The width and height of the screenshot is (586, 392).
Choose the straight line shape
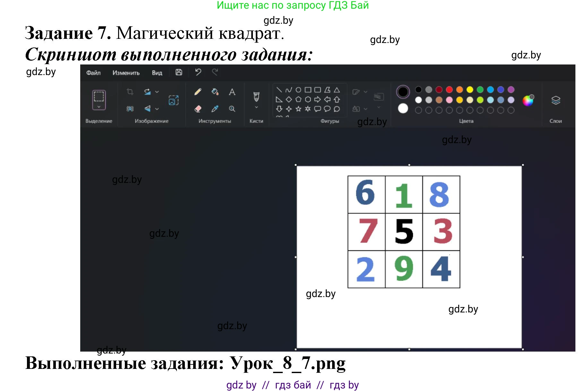pos(279,90)
